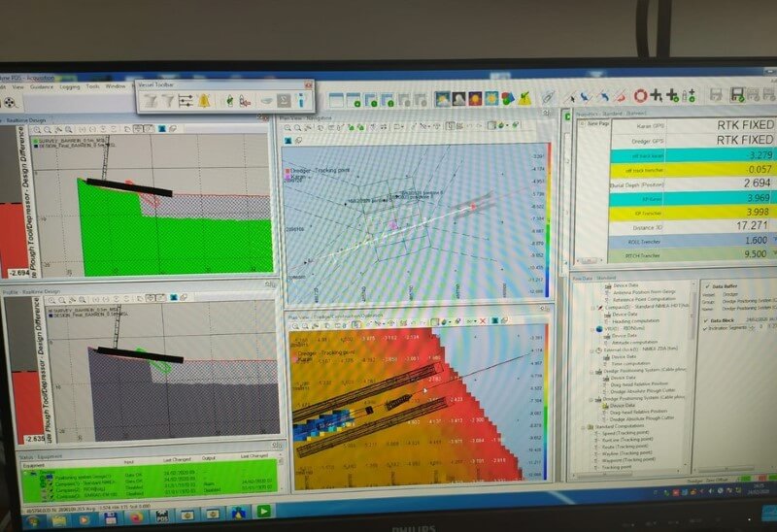777x532 pixels.
Task: Click the blue info icon in Vessel Toolbar
Action: (301, 100)
